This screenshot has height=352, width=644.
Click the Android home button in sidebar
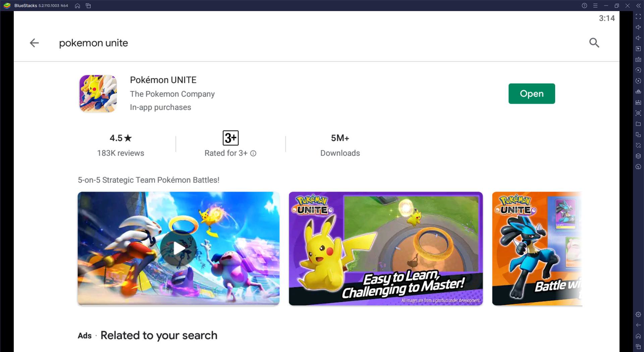tap(638, 336)
